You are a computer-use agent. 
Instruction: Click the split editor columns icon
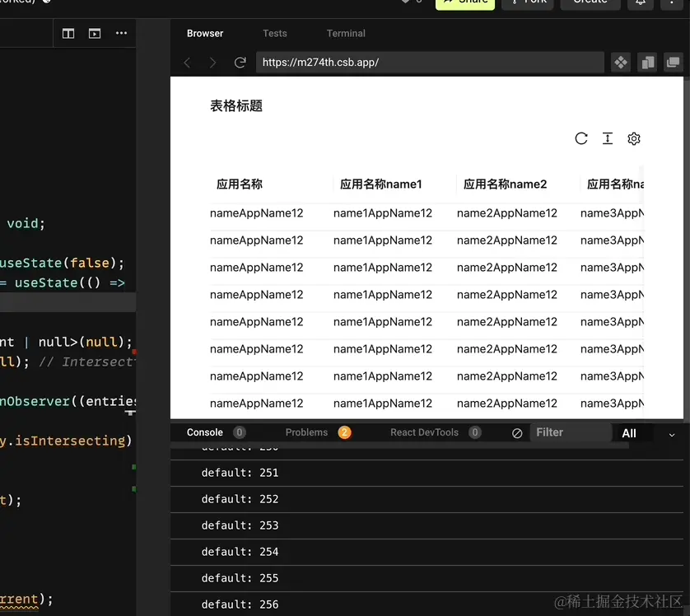pyautogui.click(x=68, y=33)
